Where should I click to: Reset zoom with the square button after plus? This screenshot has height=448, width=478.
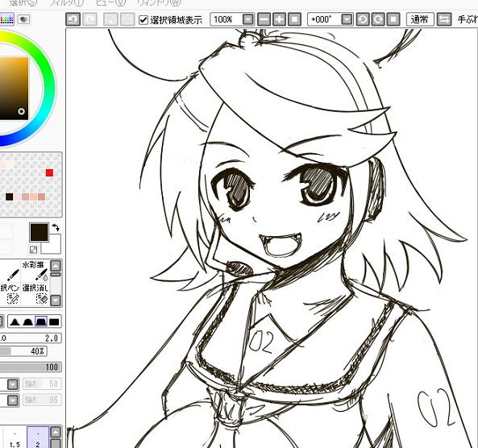[x=295, y=19]
